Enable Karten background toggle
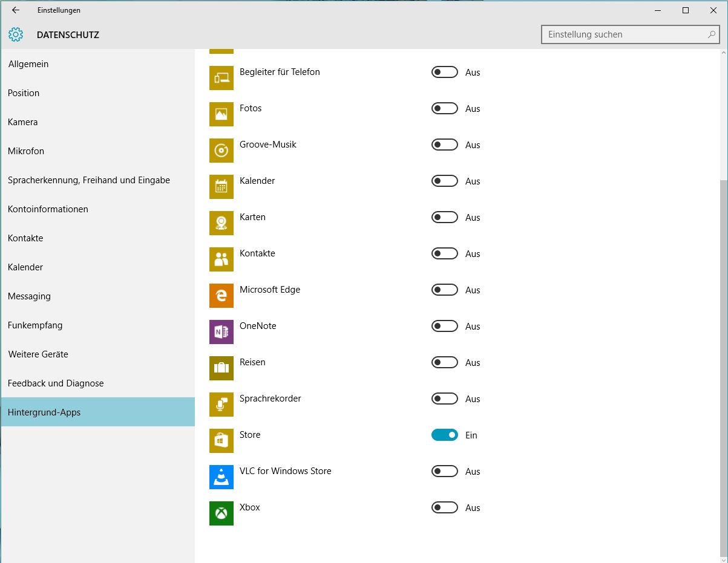 point(445,217)
